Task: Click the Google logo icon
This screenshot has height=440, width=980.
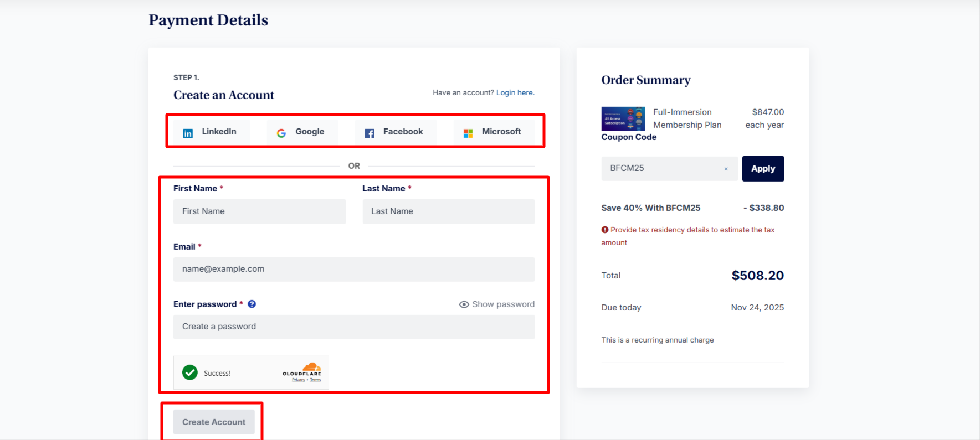Action: coord(281,133)
